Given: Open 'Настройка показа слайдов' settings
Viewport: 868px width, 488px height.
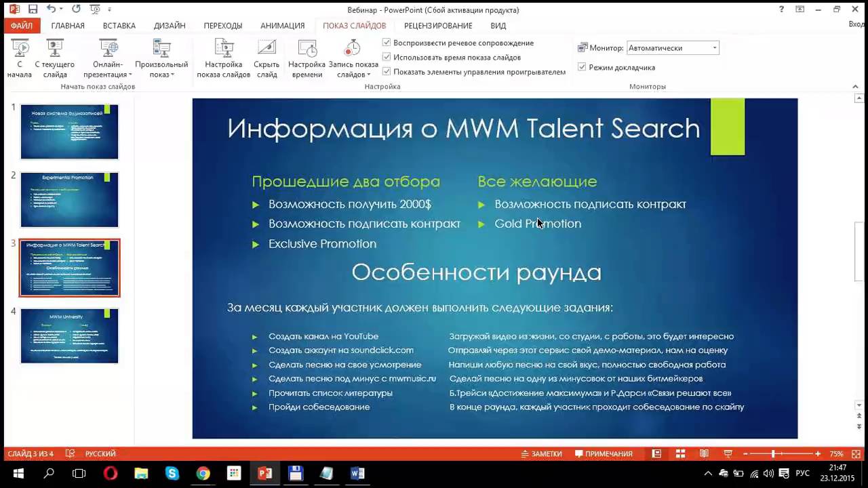Looking at the screenshot, I should tap(224, 58).
